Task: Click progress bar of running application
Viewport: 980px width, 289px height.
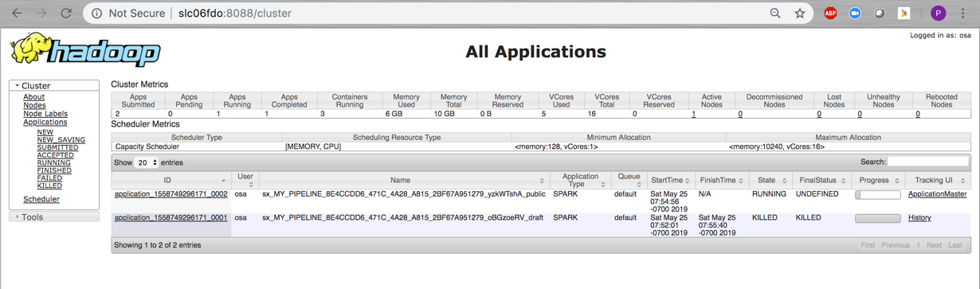Action: pos(878,194)
